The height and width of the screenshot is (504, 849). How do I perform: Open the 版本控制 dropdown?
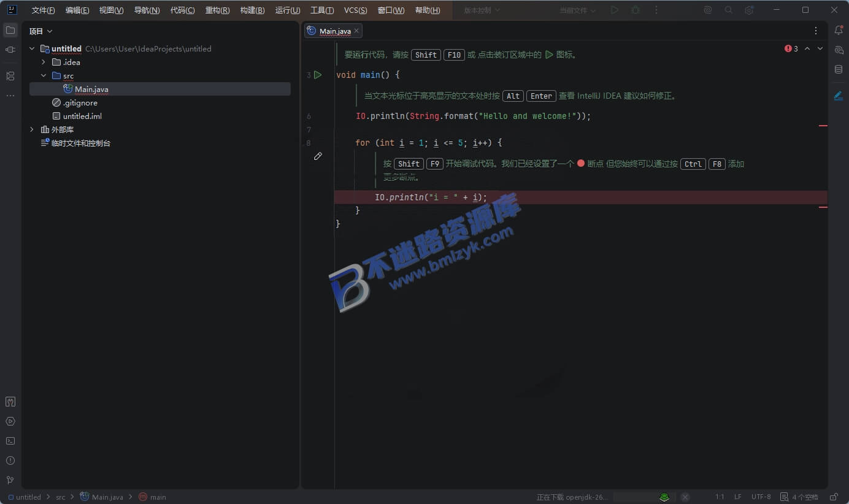tap(482, 10)
